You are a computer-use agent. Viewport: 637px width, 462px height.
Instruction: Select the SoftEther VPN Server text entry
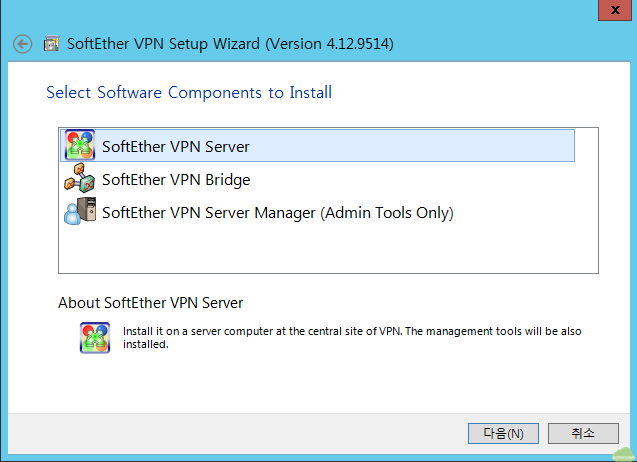pos(176,147)
